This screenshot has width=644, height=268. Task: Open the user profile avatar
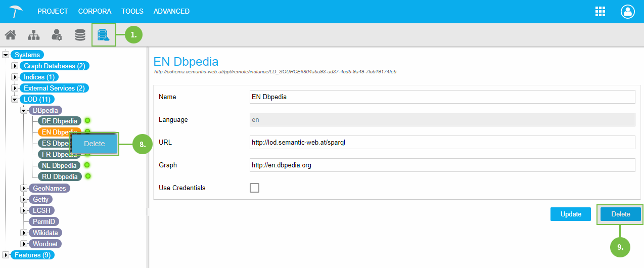[627, 12]
